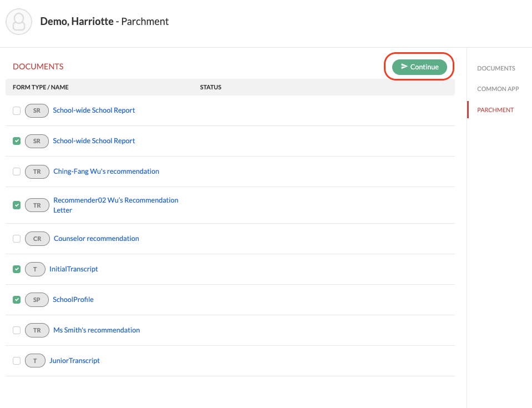Click the red DOCUMENTS section heading

pos(38,67)
